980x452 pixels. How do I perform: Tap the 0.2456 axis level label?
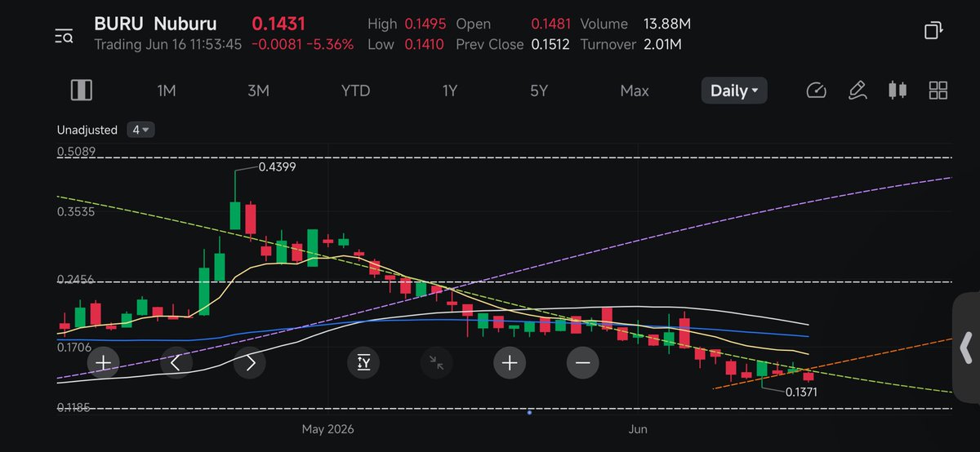pyautogui.click(x=76, y=279)
